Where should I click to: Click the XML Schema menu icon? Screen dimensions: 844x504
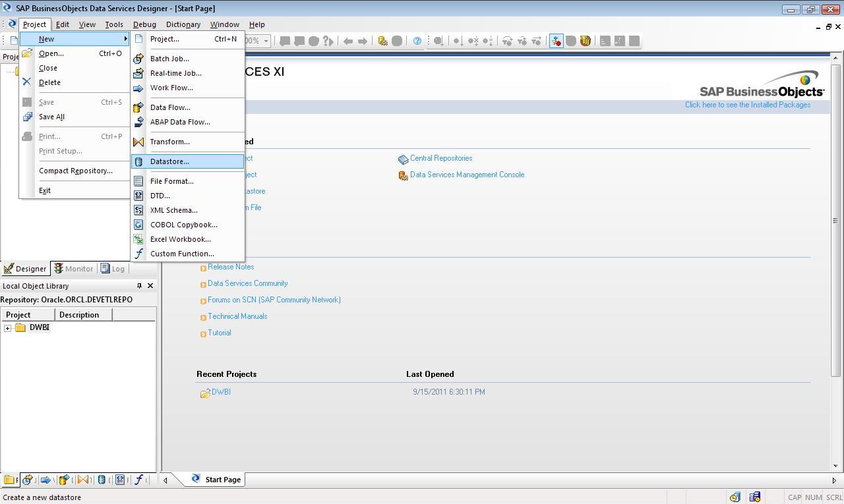pos(138,210)
